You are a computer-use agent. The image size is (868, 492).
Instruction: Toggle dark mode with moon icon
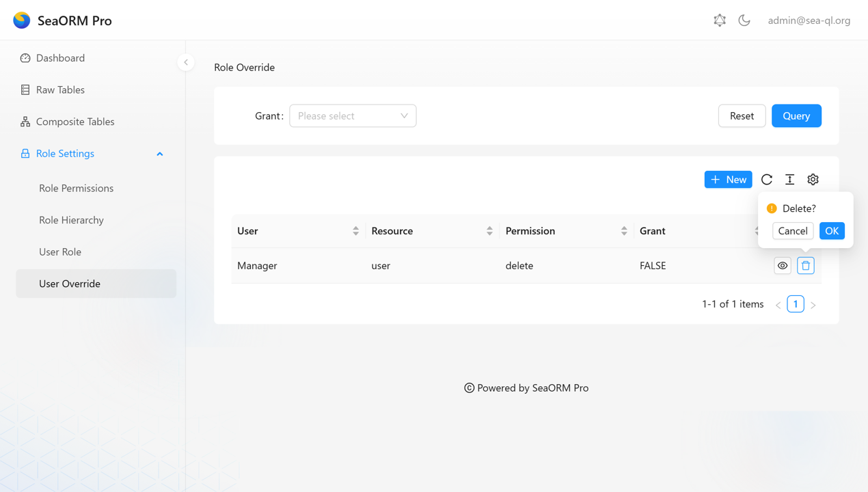(744, 20)
